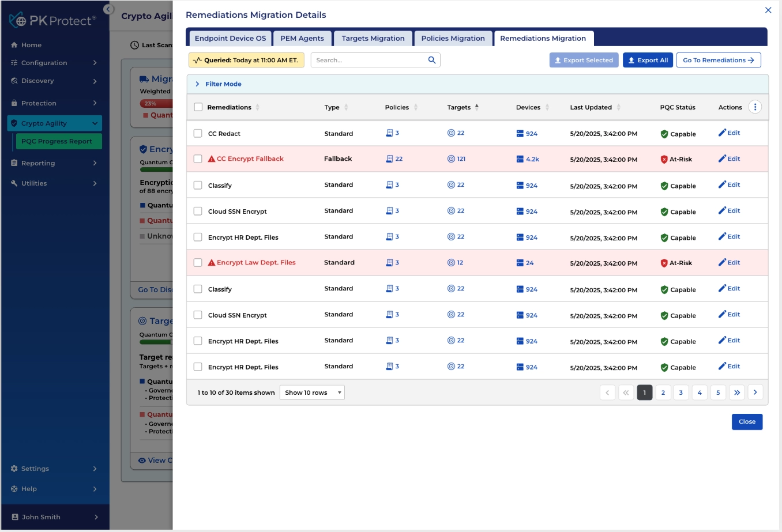Collapse sidebar with the arrow circle icon
The height and width of the screenshot is (532, 782).
pyautogui.click(x=108, y=9)
